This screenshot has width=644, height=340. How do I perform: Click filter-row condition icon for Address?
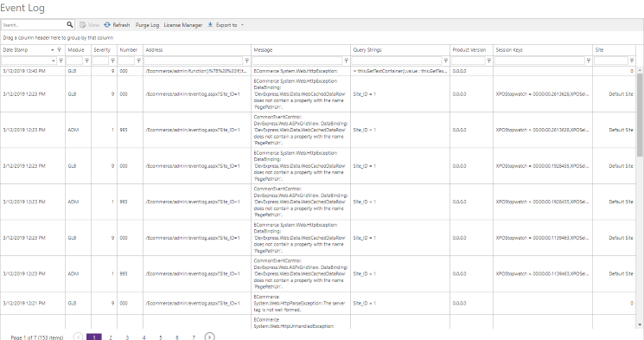tap(246, 61)
